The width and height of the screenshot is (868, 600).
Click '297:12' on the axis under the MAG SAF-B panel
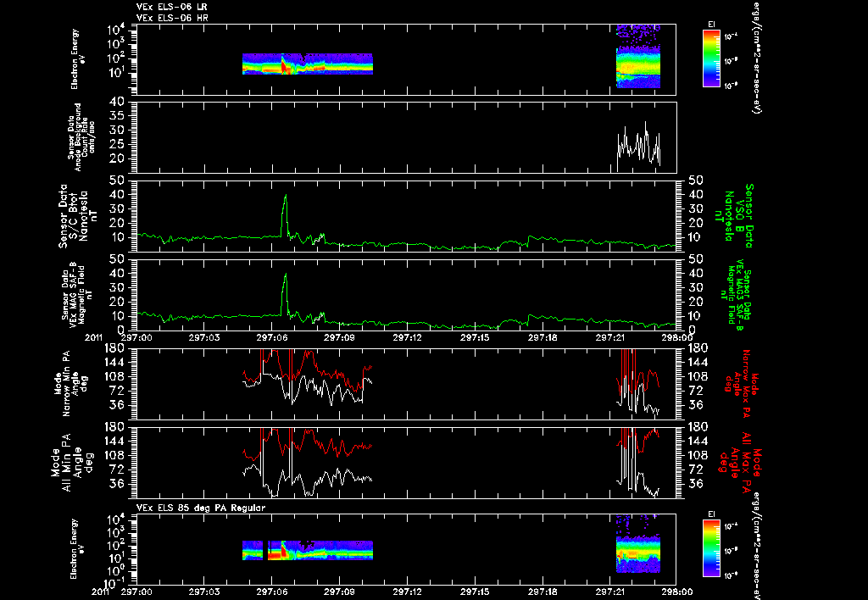407,337
